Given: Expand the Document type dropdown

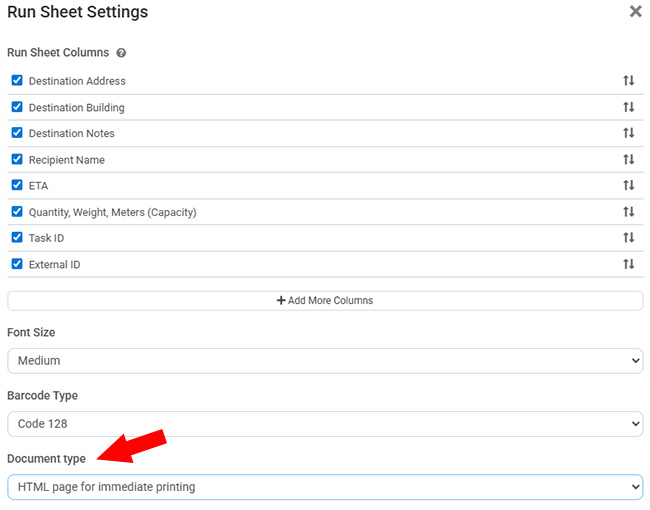Looking at the screenshot, I should pos(325,487).
